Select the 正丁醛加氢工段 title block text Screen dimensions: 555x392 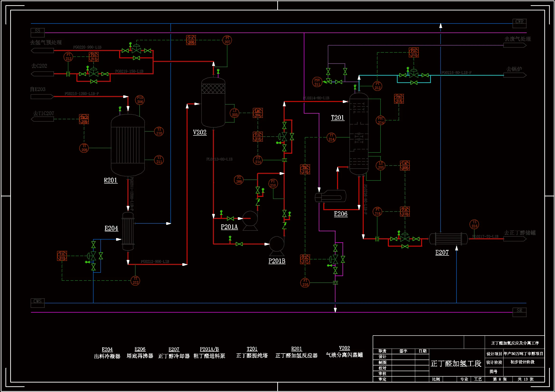456,364
